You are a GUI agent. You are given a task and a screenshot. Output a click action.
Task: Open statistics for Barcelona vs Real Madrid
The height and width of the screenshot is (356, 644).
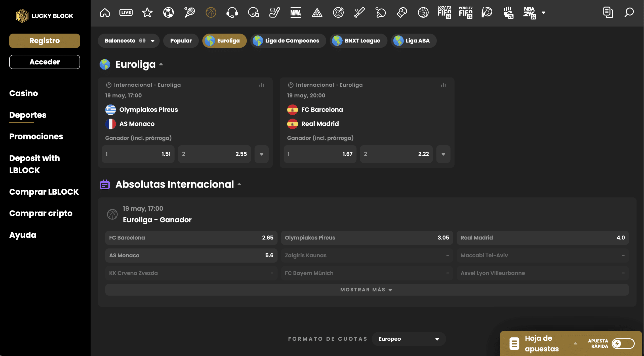coord(443,85)
